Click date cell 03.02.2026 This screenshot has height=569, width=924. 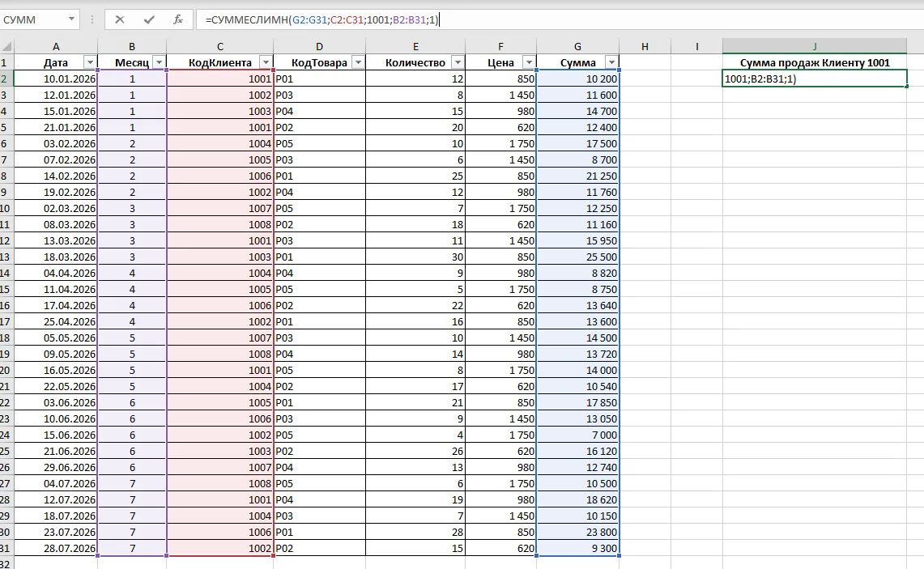tap(56, 144)
